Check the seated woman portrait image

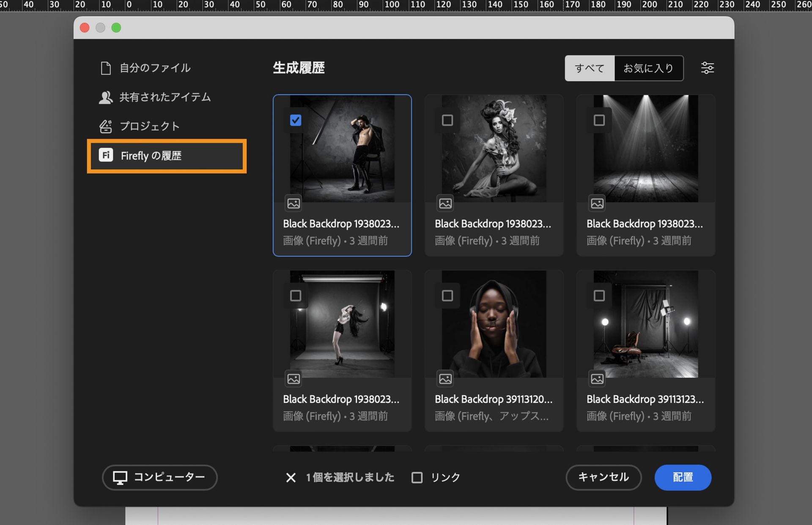[447, 120]
